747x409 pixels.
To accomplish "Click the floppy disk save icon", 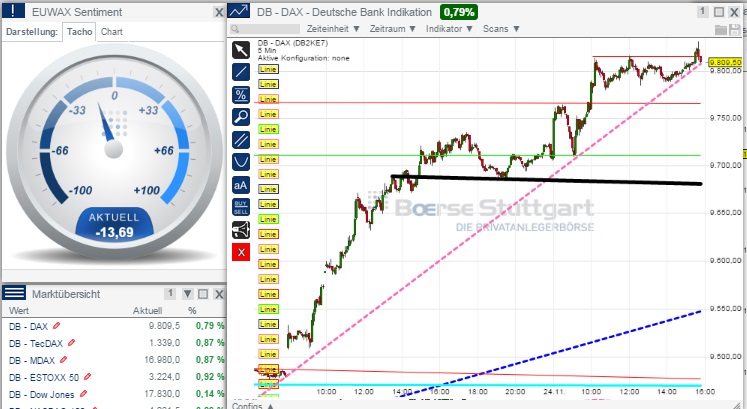I will [735, 30].
